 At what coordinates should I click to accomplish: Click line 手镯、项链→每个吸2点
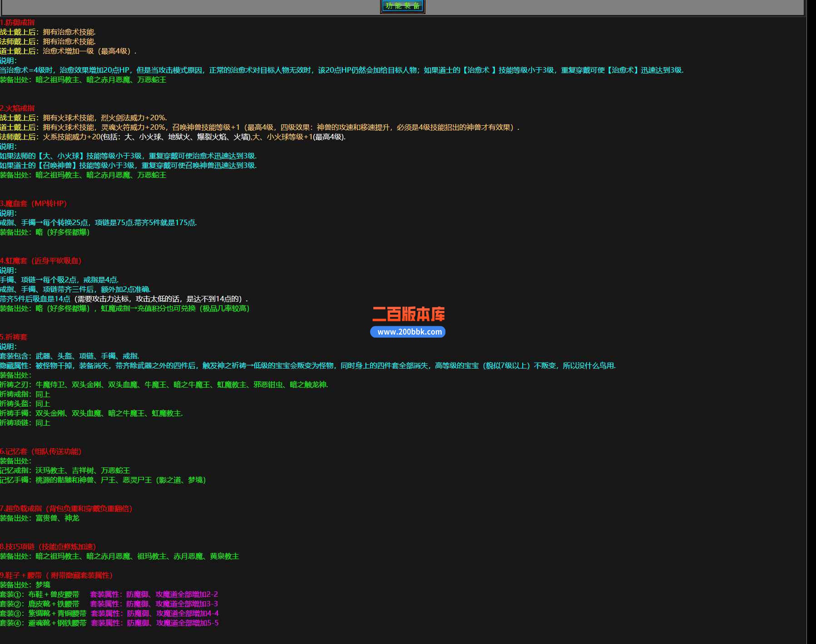pyautogui.click(x=59, y=280)
